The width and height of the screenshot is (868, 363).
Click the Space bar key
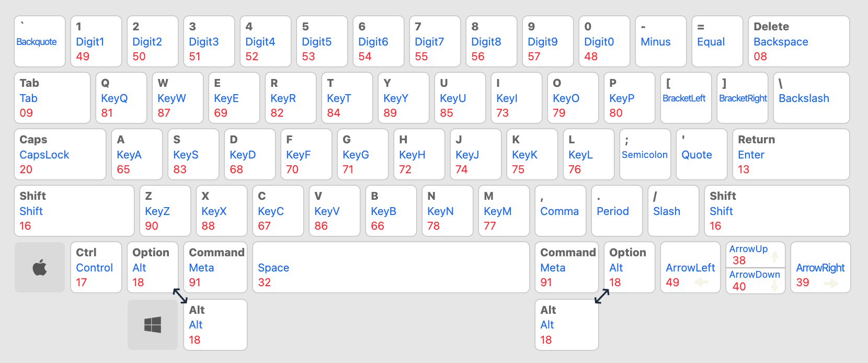coord(391,267)
